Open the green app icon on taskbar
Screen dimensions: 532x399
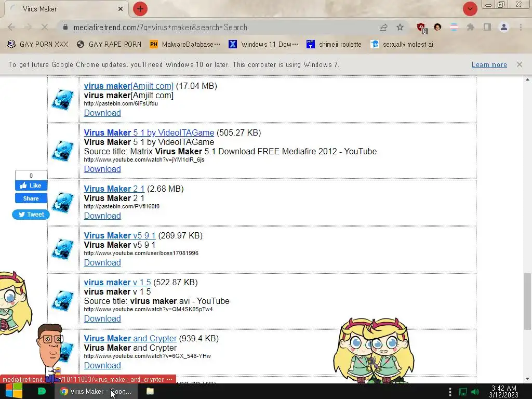42,391
